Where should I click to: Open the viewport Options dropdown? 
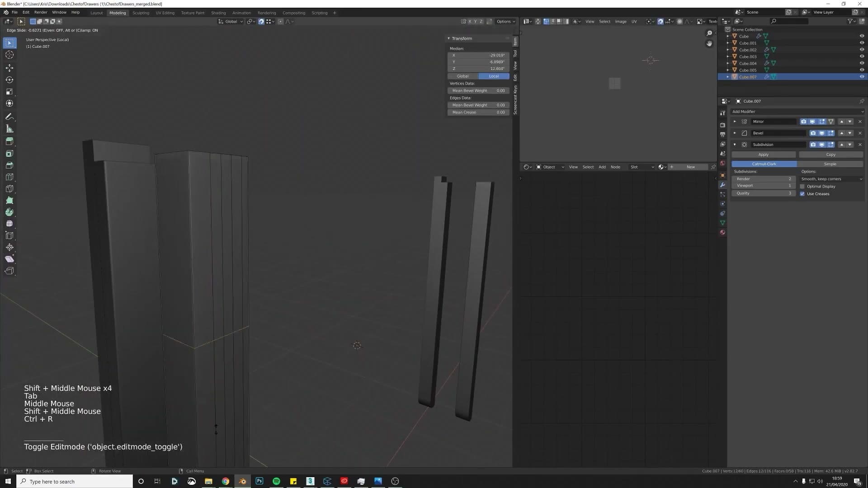coord(505,21)
